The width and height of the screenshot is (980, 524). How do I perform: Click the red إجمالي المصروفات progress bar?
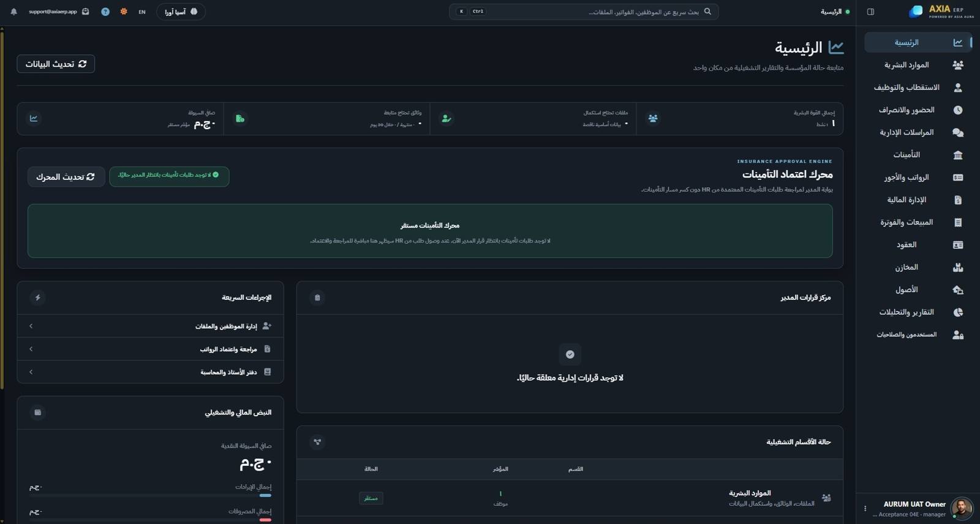pyautogui.click(x=265, y=520)
